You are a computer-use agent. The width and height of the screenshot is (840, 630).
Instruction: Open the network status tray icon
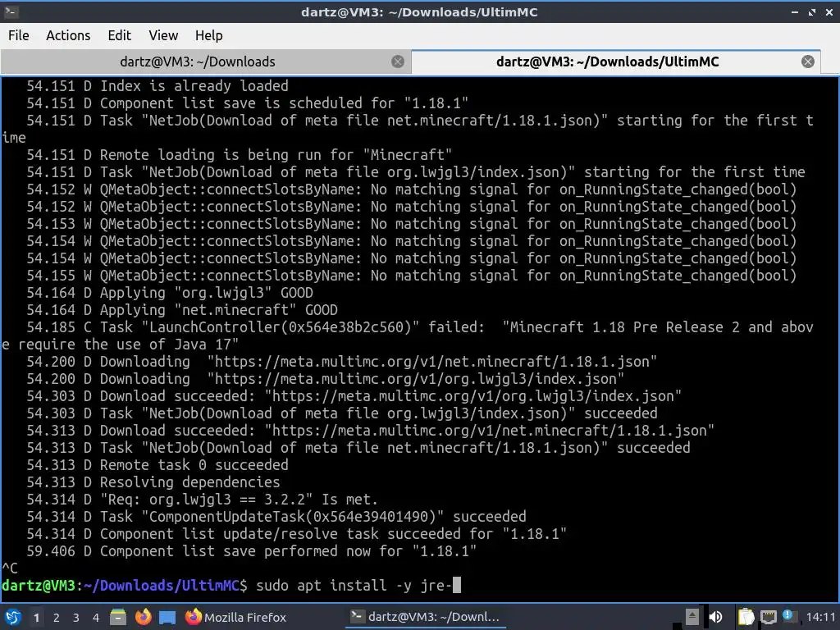pos(768,617)
